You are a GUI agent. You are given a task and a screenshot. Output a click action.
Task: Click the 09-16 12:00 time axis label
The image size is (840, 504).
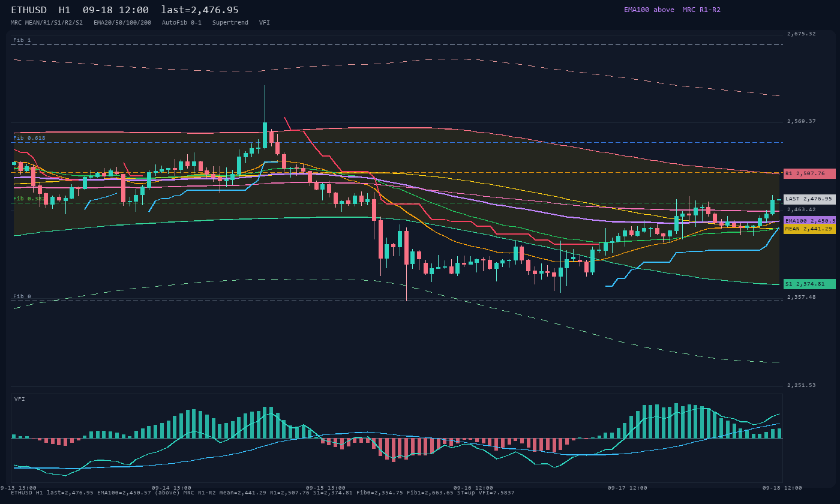pos(473,488)
